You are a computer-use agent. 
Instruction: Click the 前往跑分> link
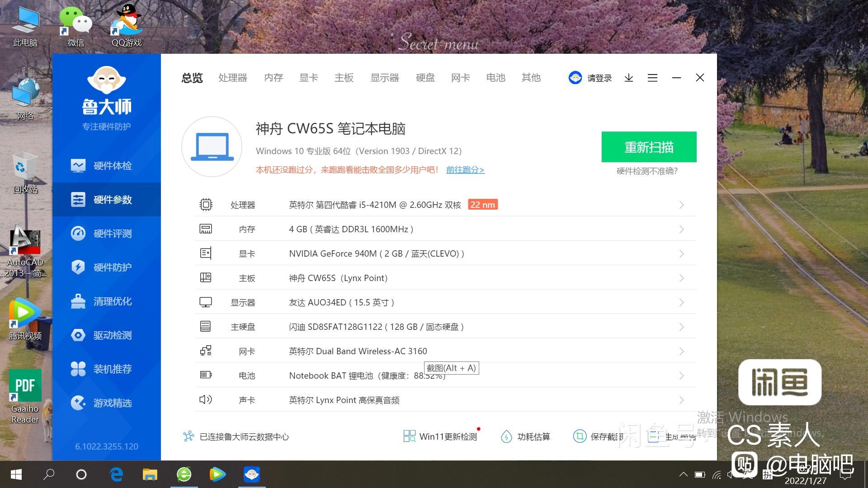[x=465, y=170]
